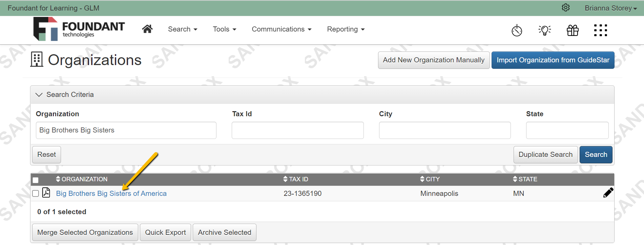This screenshot has width=644, height=245.
Task: Open the app grid dots icon
Action: pos(600,30)
